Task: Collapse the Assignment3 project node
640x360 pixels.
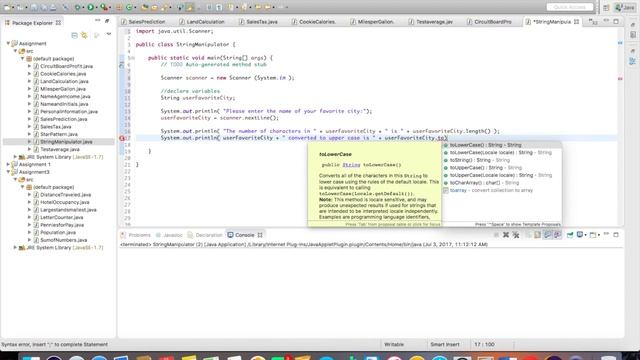Action: click(8, 172)
